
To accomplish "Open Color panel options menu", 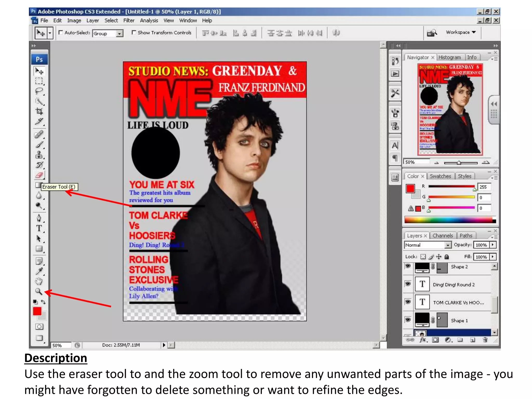I will pos(494,177).
